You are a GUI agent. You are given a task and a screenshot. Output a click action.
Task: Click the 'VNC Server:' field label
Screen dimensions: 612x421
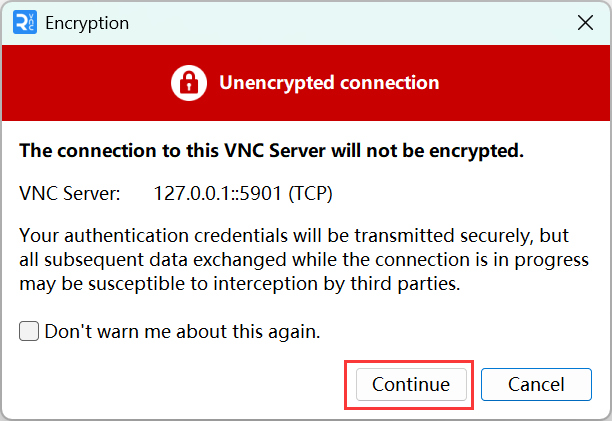point(70,193)
